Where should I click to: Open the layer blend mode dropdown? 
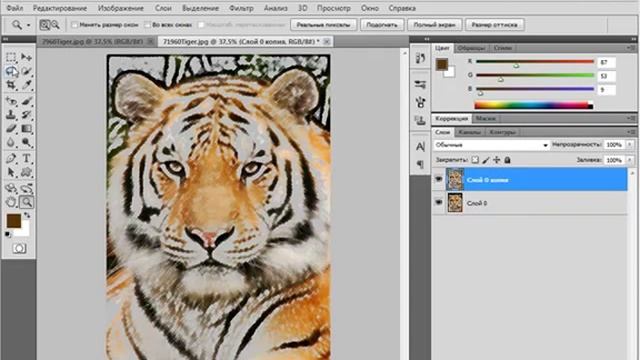pyautogui.click(x=491, y=145)
